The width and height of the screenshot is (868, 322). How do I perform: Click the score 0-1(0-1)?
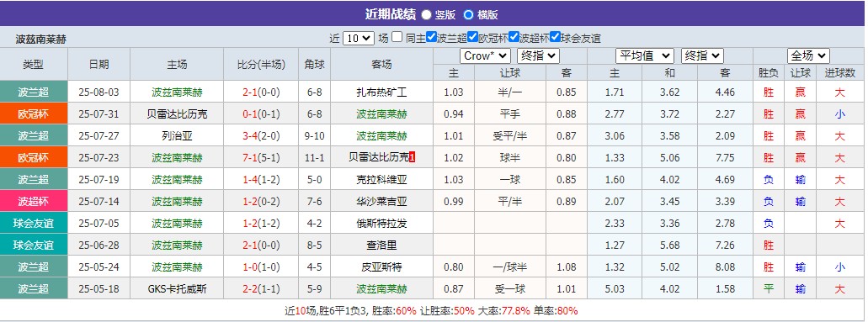(261, 114)
